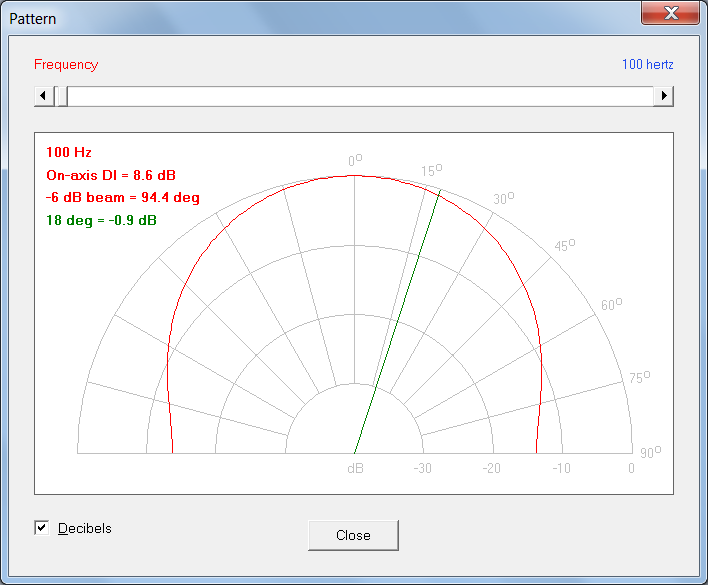Click the right arrow of the Frequency slider

pyautogui.click(x=663, y=96)
